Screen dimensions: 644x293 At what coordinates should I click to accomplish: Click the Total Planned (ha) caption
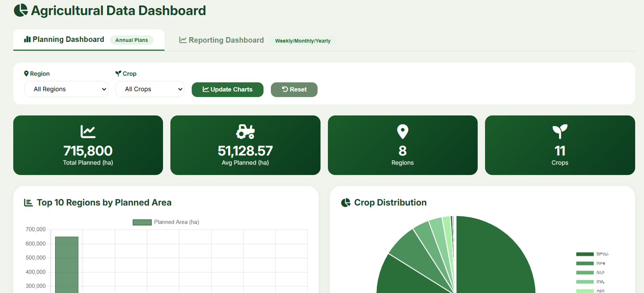click(x=88, y=163)
